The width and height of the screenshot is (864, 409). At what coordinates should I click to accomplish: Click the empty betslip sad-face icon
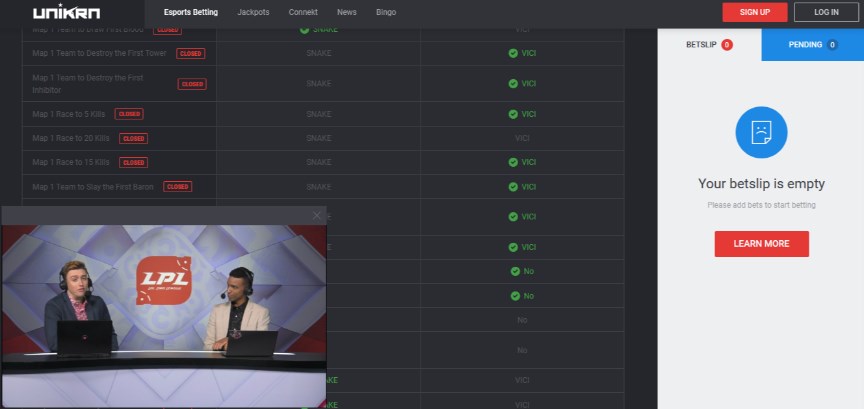(761, 132)
